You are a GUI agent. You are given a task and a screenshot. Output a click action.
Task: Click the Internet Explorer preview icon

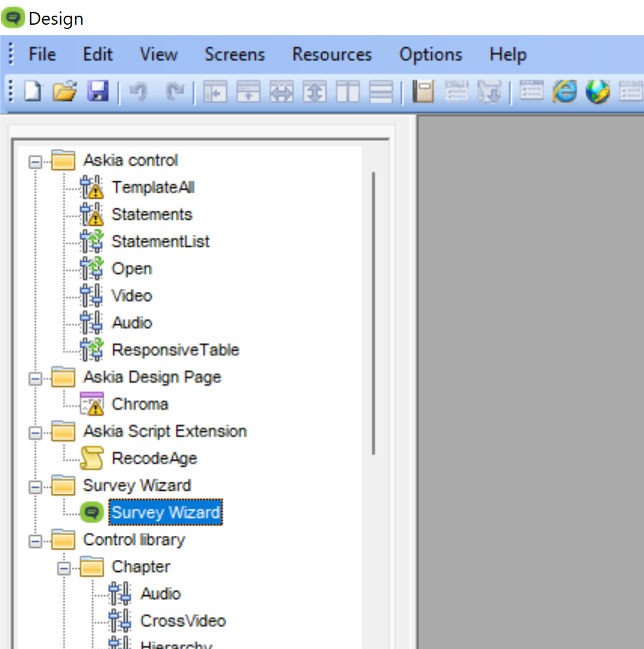coord(565,92)
